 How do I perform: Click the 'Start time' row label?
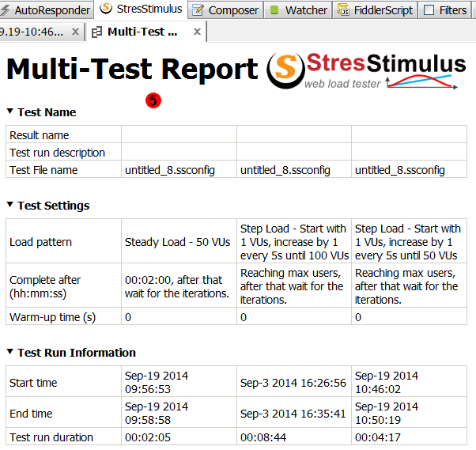(33, 383)
